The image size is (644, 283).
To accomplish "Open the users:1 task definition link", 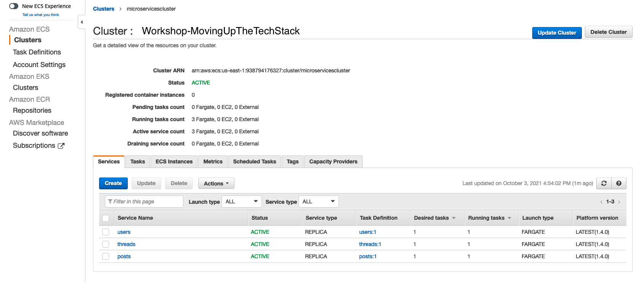I will (x=368, y=232).
